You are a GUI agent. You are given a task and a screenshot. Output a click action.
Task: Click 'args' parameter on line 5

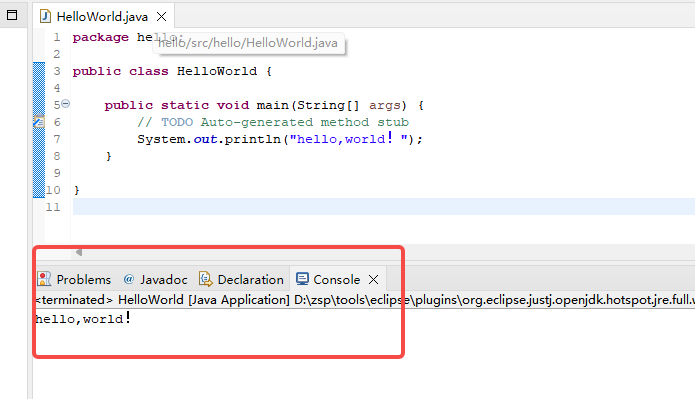coord(385,106)
